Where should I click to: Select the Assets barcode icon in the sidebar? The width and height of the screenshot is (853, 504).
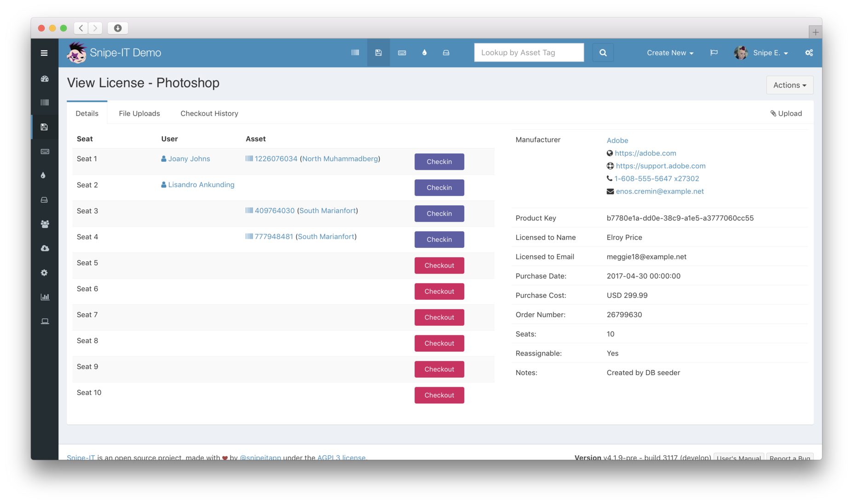[x=45, y=102]
